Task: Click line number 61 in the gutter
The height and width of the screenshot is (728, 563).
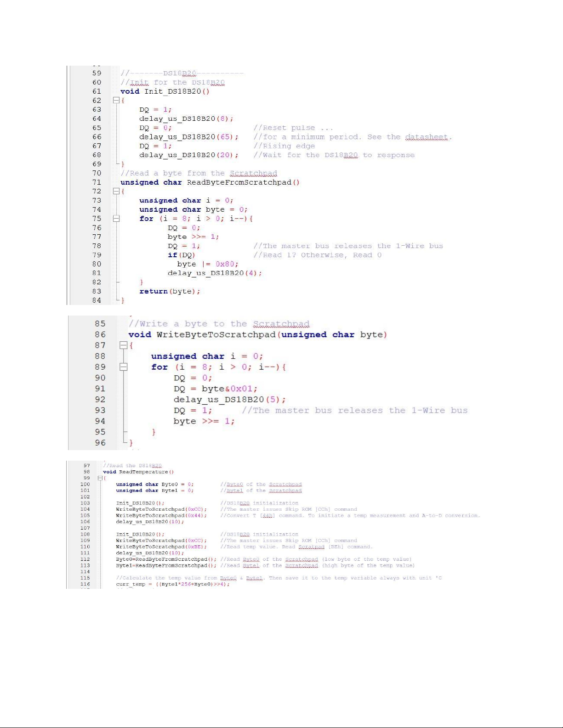Action: coord(97,91)
